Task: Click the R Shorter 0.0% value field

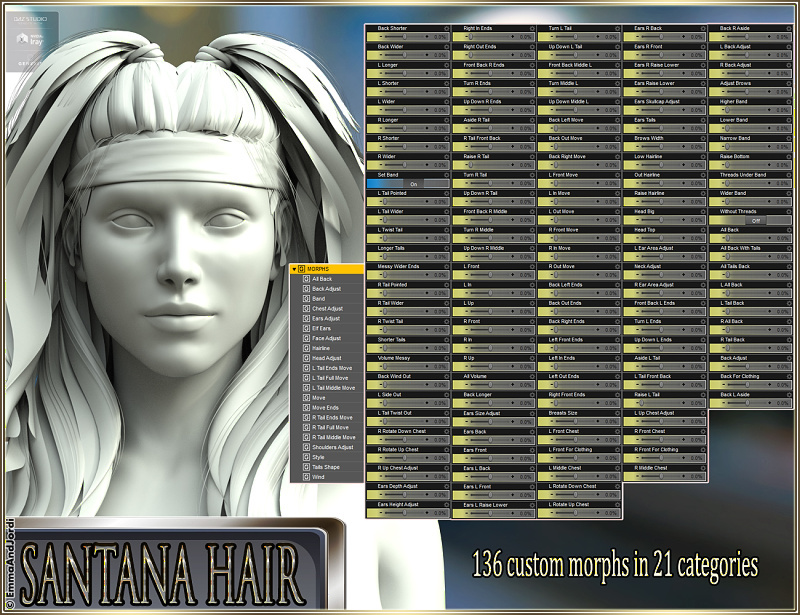Action: click(x=440, y=147)
